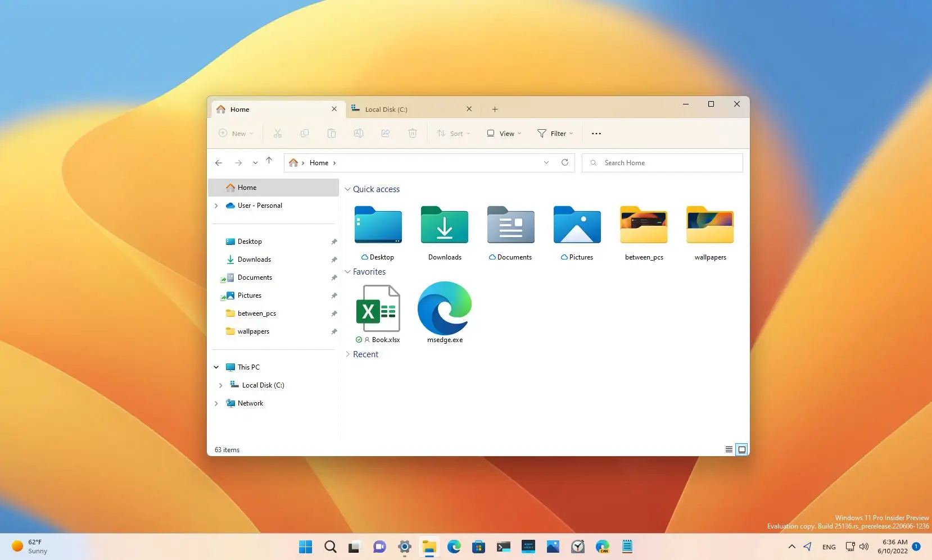Click the Share icon in the toolbar
The height and width of the screenshot is (560, 932).
(386, 133)
